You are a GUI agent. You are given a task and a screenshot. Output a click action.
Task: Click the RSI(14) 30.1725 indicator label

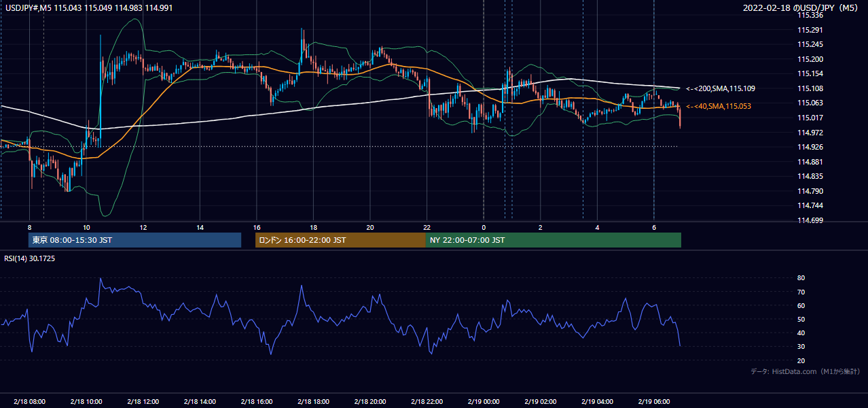coord(29,258)
